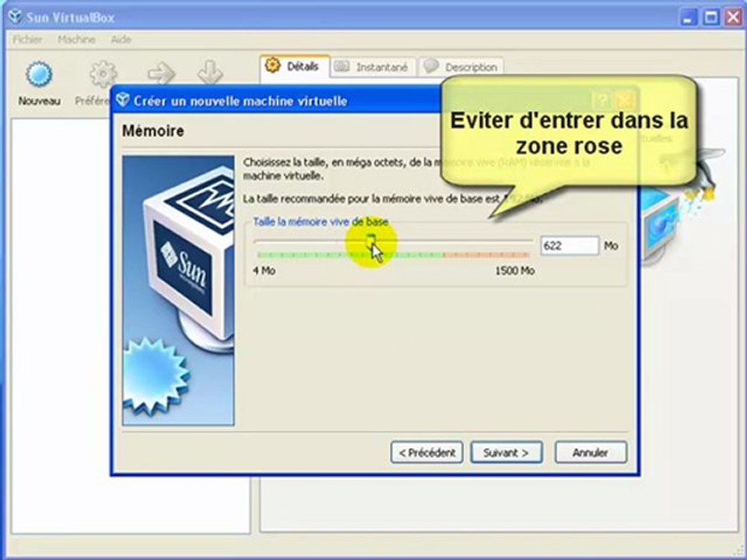Click the '1500 Mo' maximum label

(515, 271)
